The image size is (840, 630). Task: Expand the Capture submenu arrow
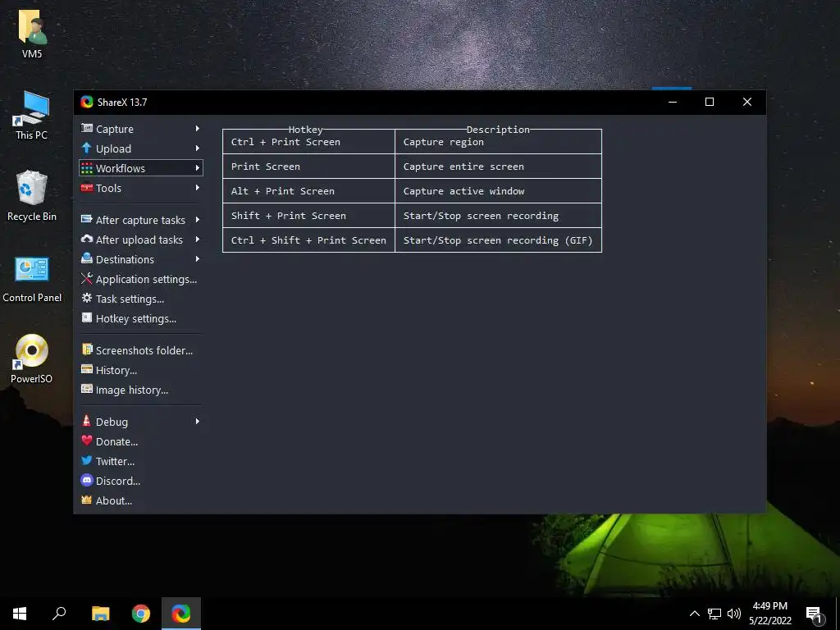pos(197,129)
